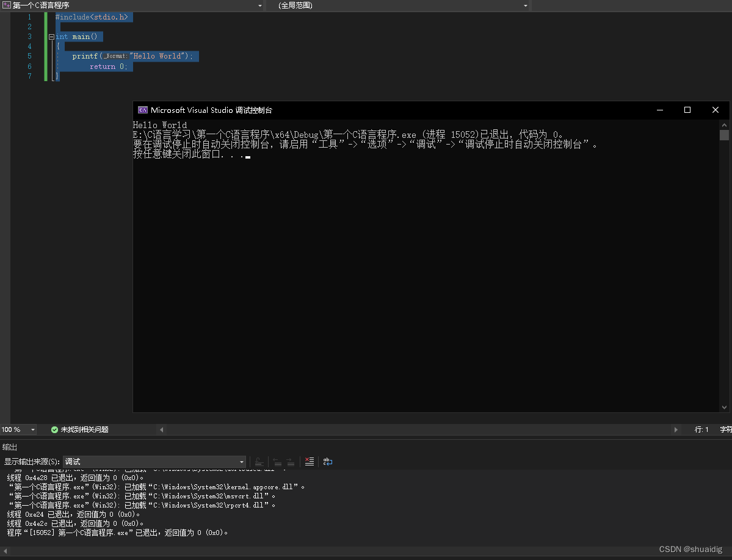Minimize the debug console window

pyautogui.click(x=660, y=110)
